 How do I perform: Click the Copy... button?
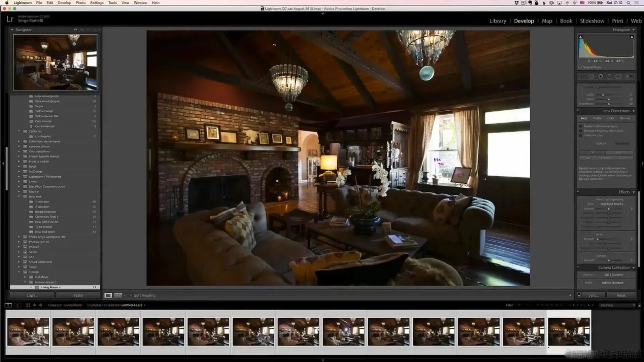pyautogui.click(x=32, y=295)
